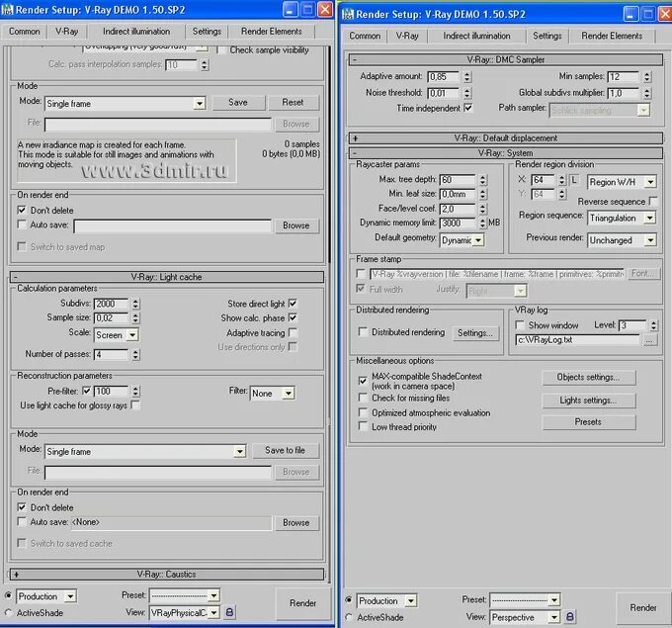Image resolution: width=672 pixels, height=628 pixels.
Task: Enable Reverse sequence checkbox
Action: click(x=653, y=201)
